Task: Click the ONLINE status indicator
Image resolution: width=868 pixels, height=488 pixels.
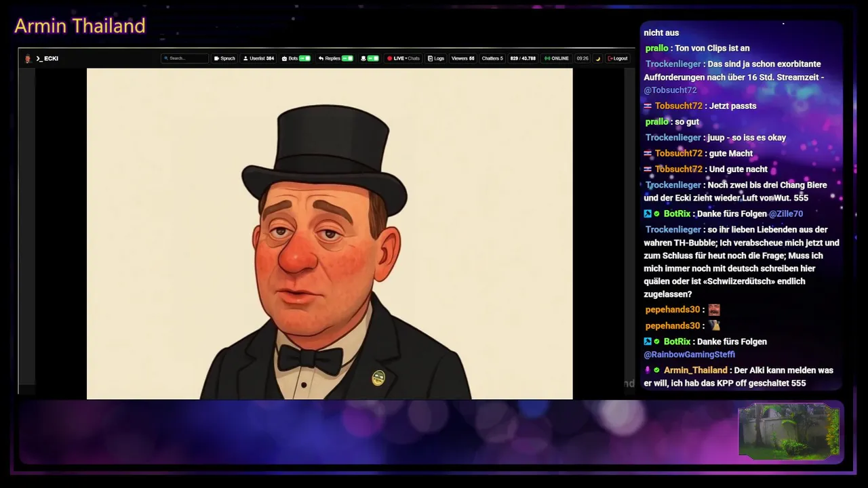Action: tap(557, 58)
